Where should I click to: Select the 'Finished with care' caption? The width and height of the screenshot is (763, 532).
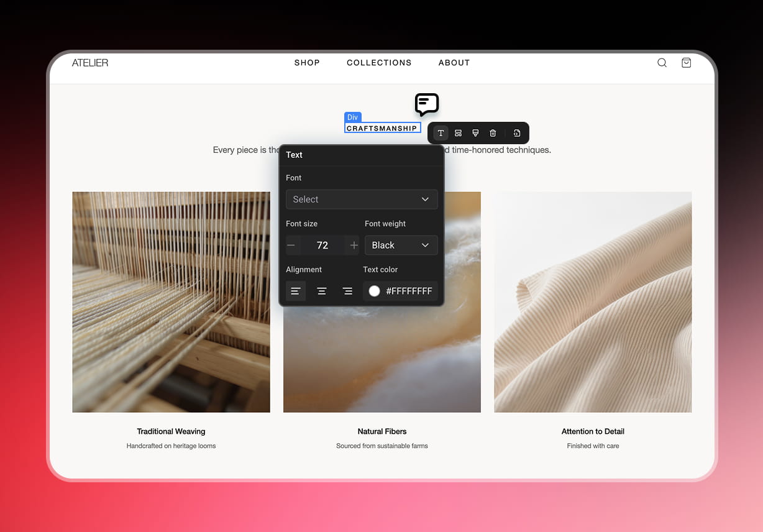pyautogui.click(x=593, y=446)
